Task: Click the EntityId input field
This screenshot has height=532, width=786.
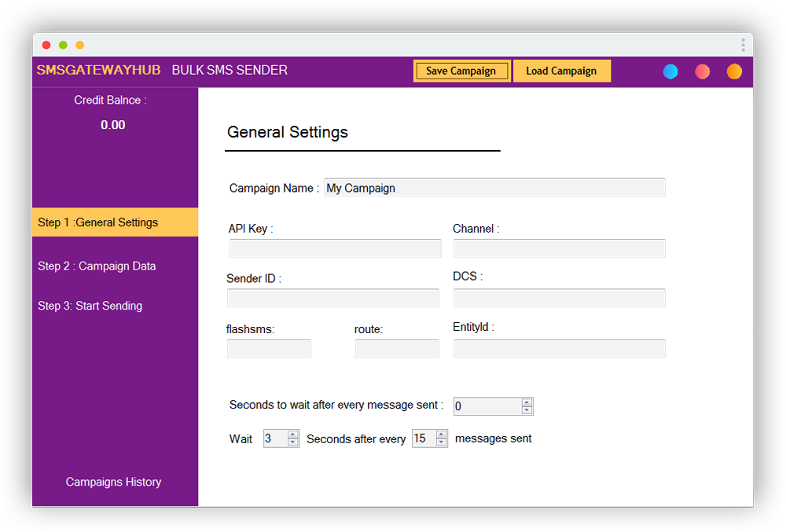Action: 559,349
